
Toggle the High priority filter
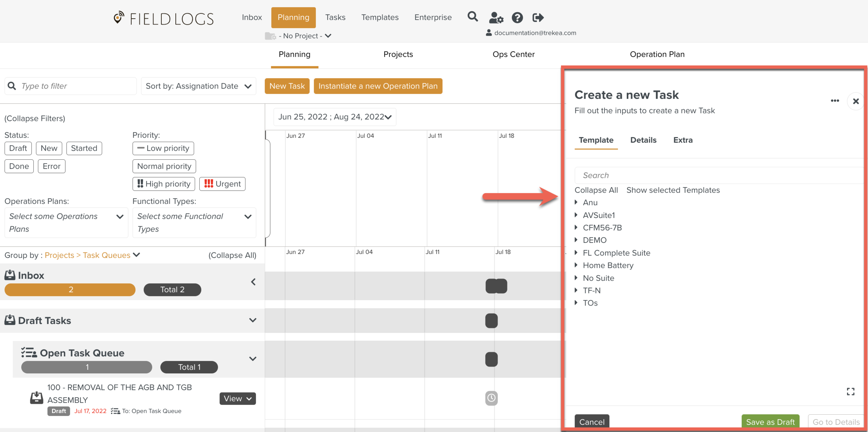tap(164, 184)
